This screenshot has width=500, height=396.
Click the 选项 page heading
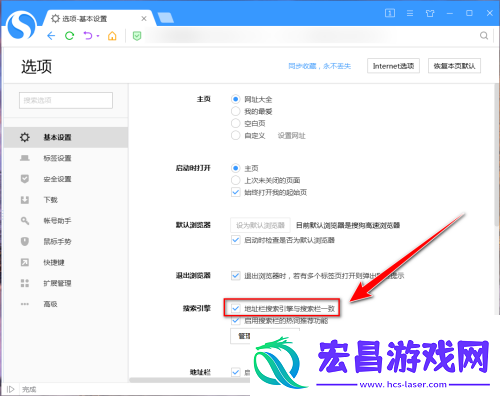point(37,66)
